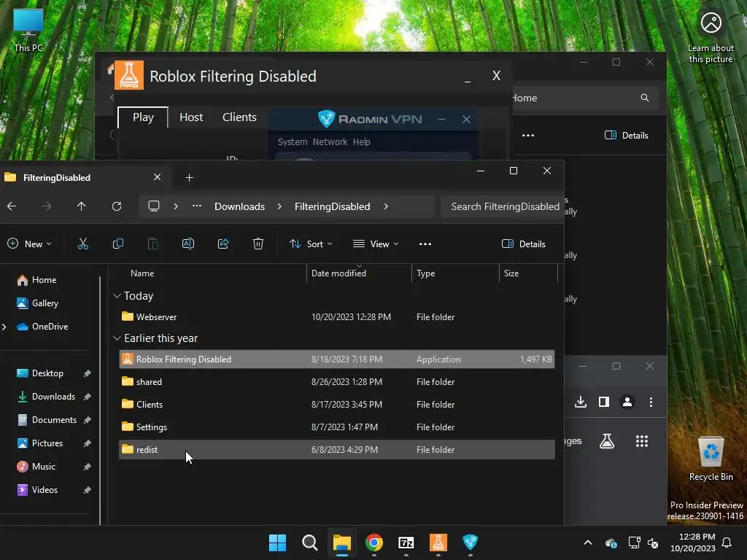Click the Delete trash icon in toolbar
The image size is (747, 560).
coord(258,244)
